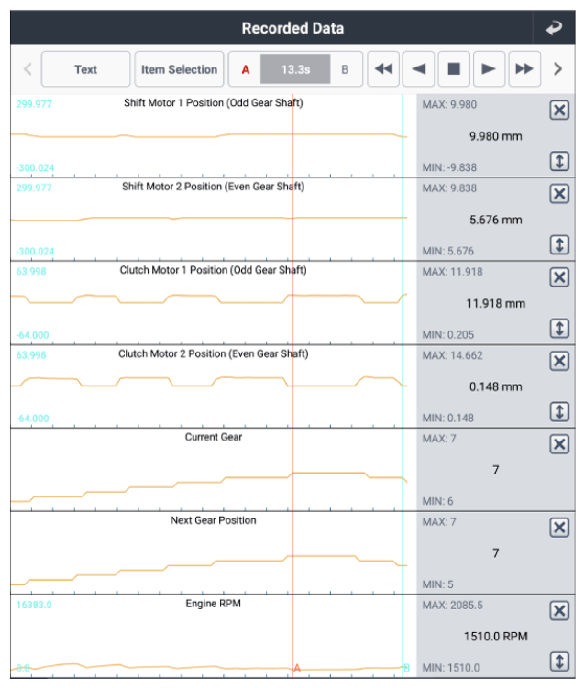Click the 13.3s time indicator
Screen dimensions: 585x688
(295, 69)
